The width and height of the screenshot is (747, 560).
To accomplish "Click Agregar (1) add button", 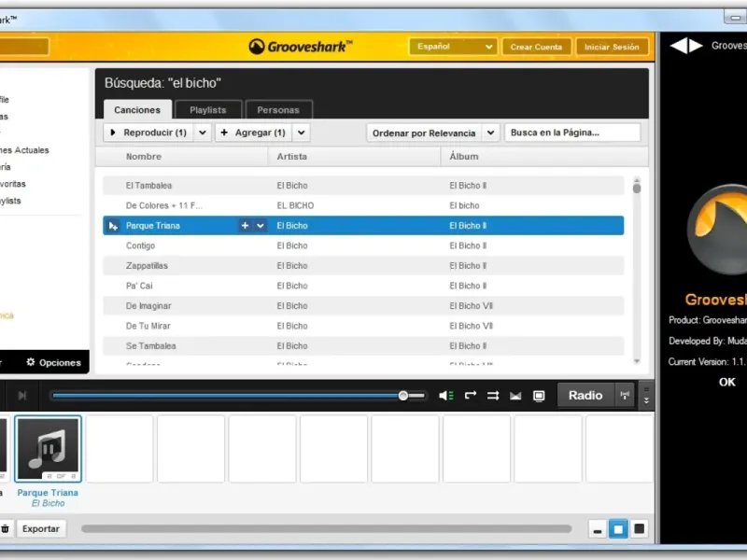I will pos(254,133).
